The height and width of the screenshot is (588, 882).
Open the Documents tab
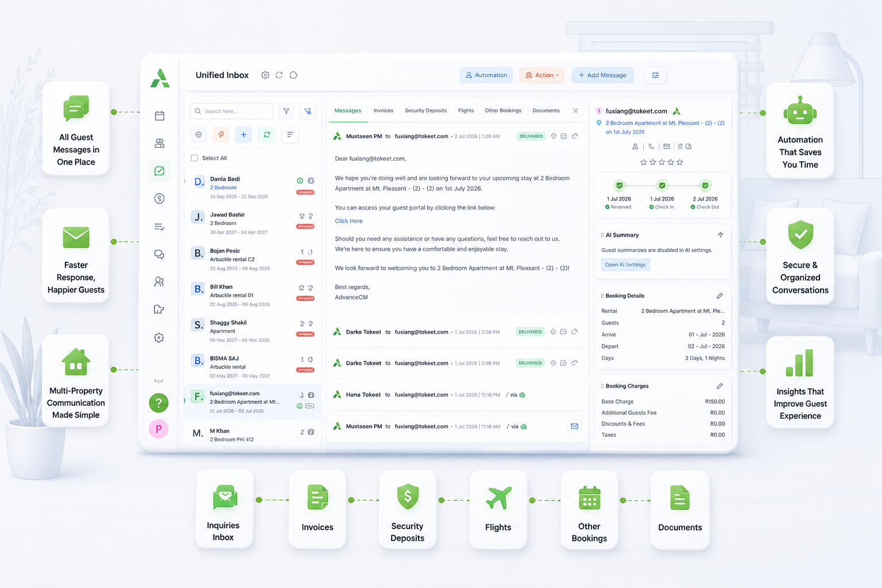pyautogui.click(x=546, y=111)
